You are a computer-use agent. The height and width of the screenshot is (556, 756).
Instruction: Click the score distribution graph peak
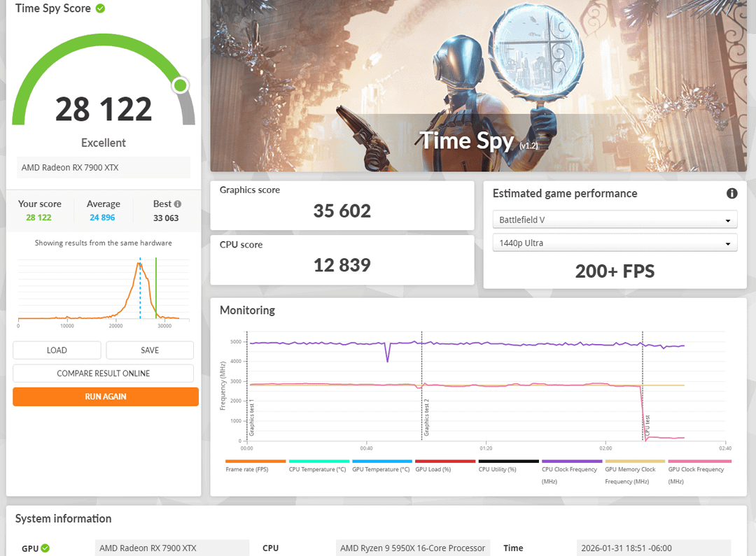click(139, 263)
